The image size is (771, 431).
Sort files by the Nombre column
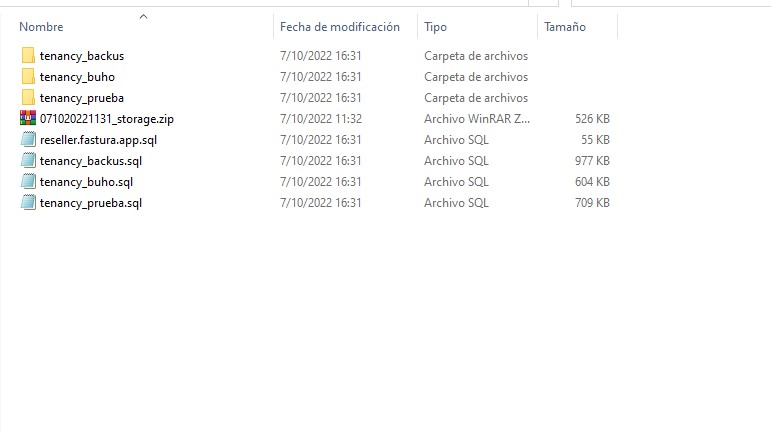(x=42, y=27)
